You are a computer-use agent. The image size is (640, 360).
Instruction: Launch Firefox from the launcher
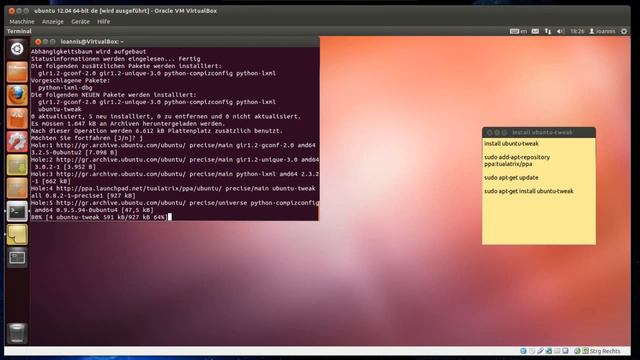(17, 95)
